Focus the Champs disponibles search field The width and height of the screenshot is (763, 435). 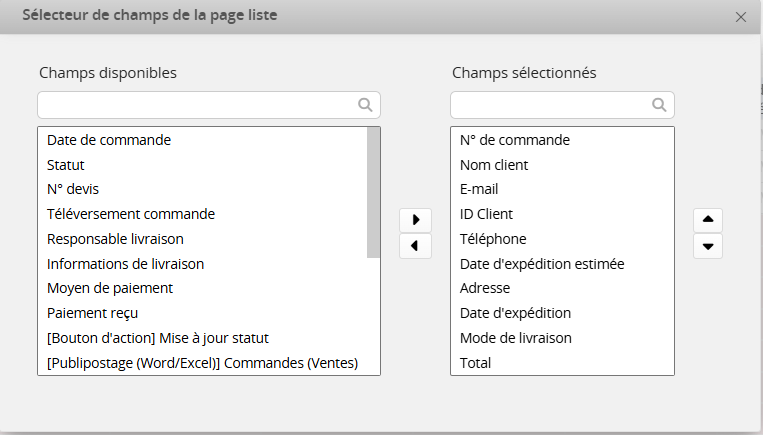[x=196, y=105]
